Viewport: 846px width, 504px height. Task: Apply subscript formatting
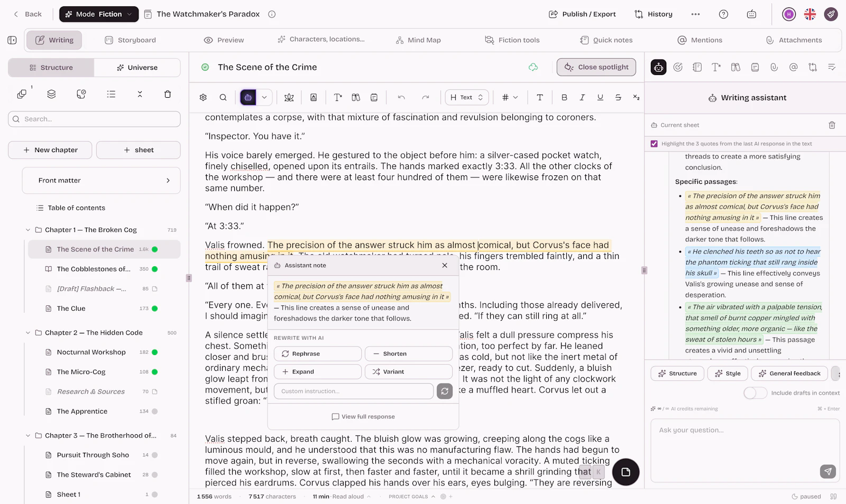(636, 97)
